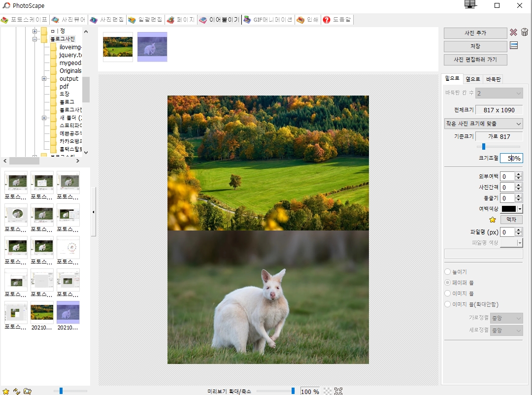Click the trash can clear-all icon
Screen dimensions: 532x395
(x=525, y=32)
